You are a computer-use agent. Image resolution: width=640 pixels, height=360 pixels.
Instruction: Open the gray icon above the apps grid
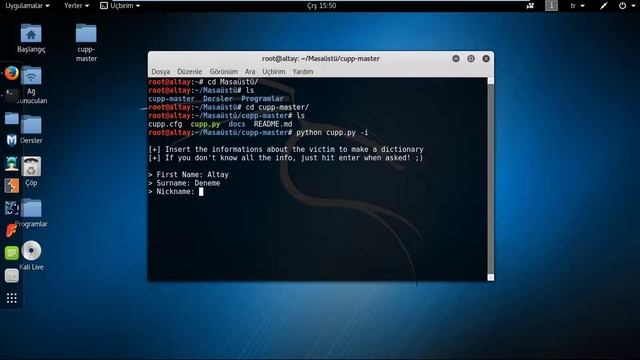point(11,276)
